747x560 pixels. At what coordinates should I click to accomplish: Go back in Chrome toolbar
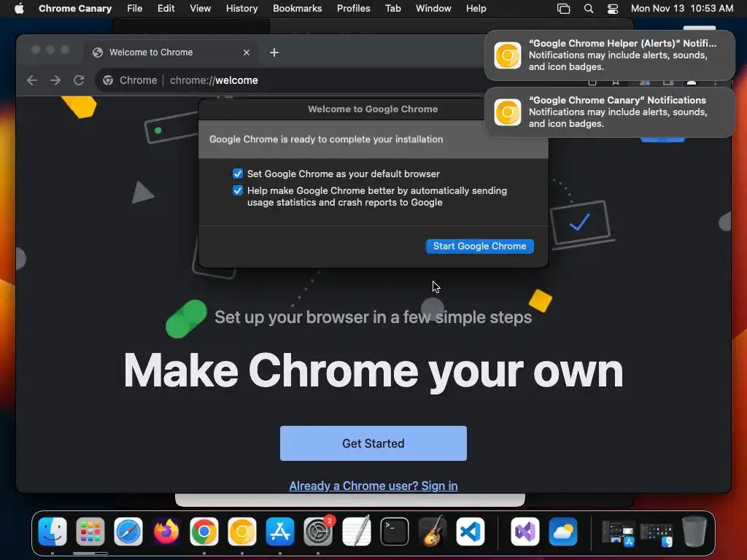pyautogui.click(x=32, y=80)
